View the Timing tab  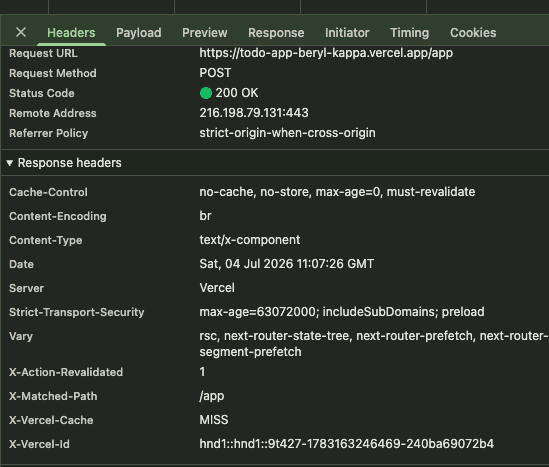[x=409, y=33]
